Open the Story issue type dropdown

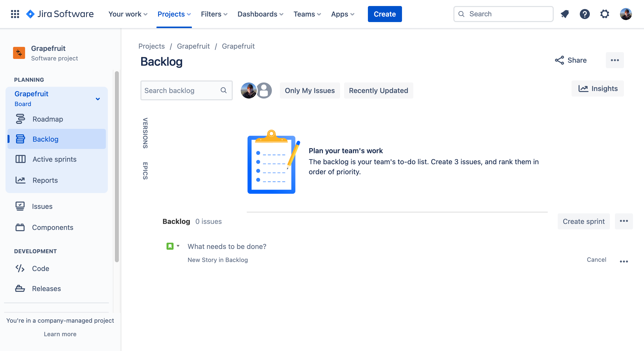point(173,246)
